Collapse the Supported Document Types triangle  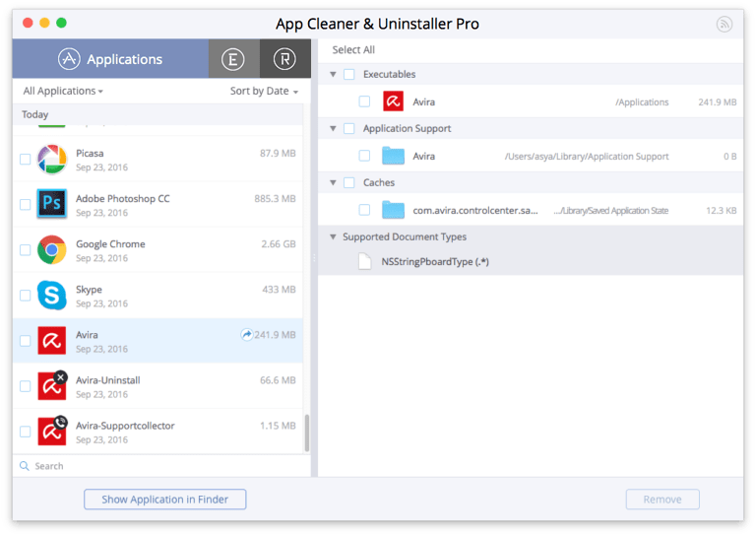[x=333, y=236]
